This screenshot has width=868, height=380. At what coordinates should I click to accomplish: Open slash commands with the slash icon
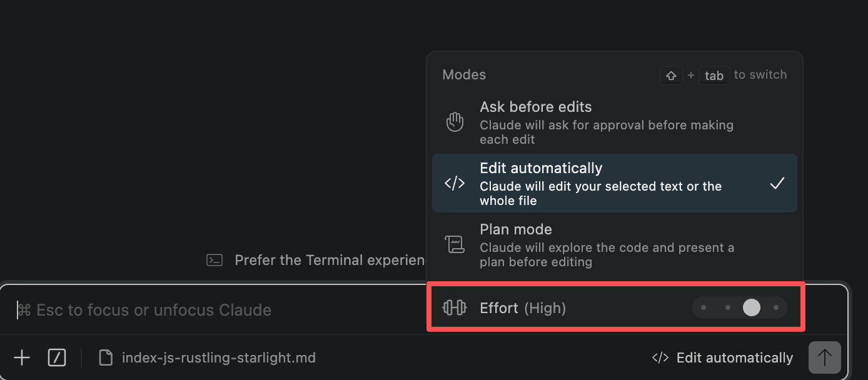click(x=57, y=357)
